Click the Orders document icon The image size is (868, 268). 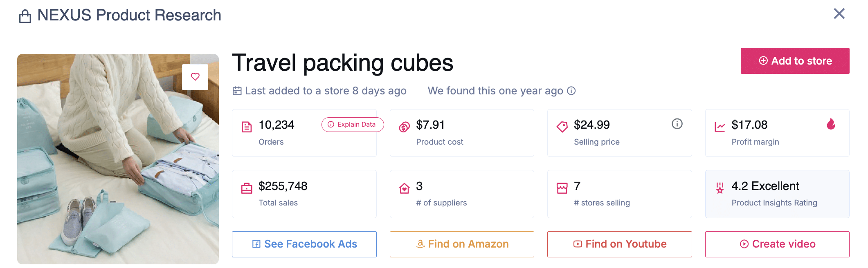click(x=247, y=127)
